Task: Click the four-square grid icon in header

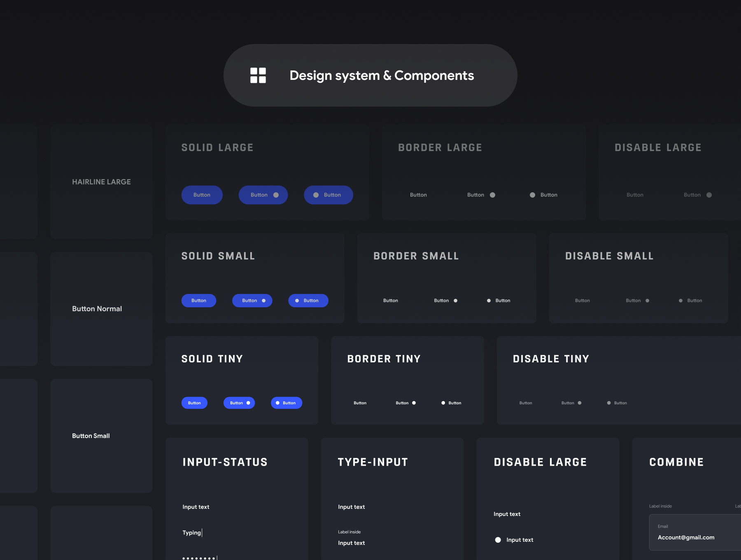Action: pyautogui.click(x=258, y=75)
